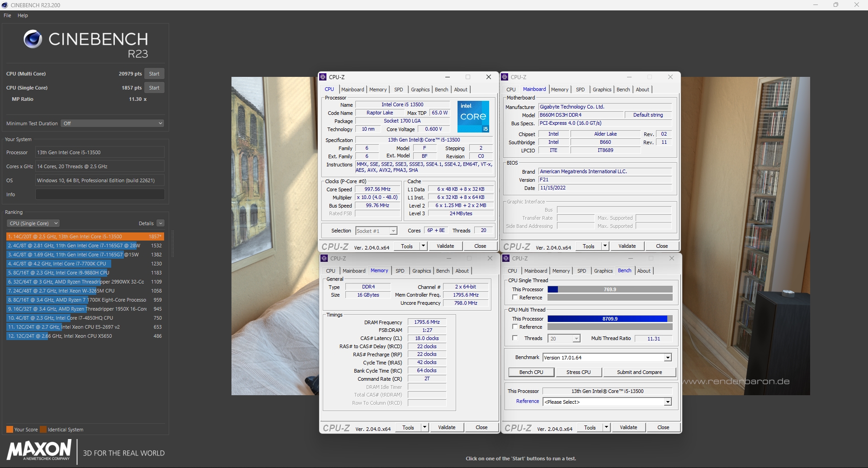
Task: Click CPU-Z icon in Mainboard window title
Action: [505, 77]
